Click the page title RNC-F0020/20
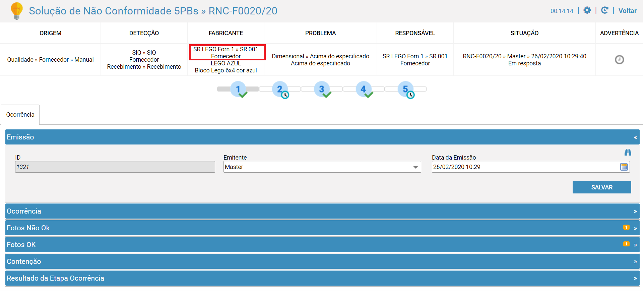 (243, 11)
